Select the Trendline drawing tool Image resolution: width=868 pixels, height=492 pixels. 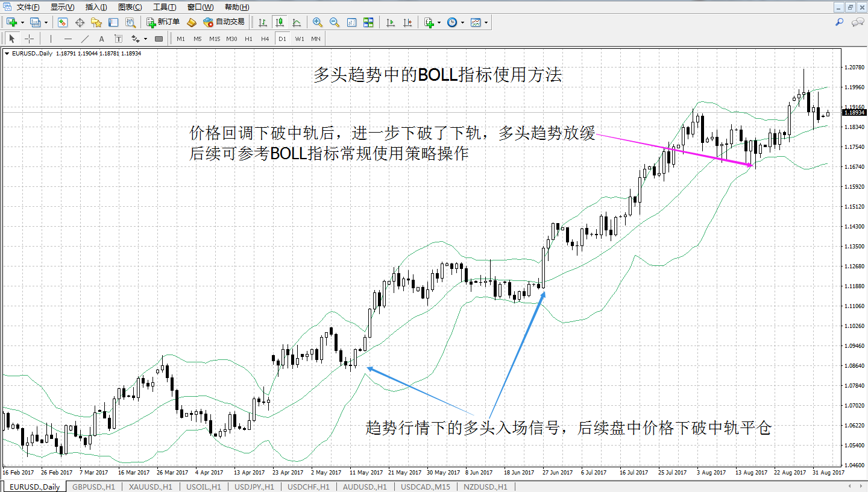[84, 39]
